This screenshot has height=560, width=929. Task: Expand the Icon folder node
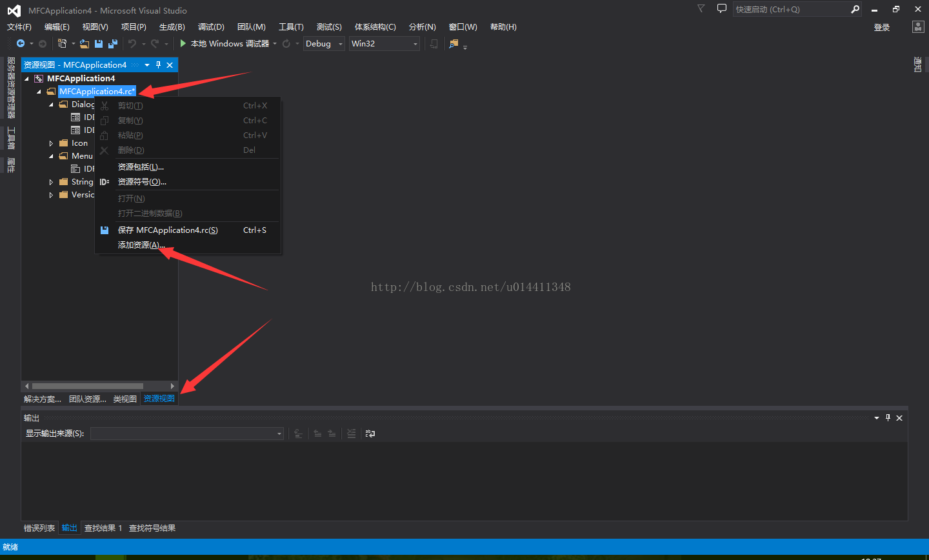(x=51, y=143)
